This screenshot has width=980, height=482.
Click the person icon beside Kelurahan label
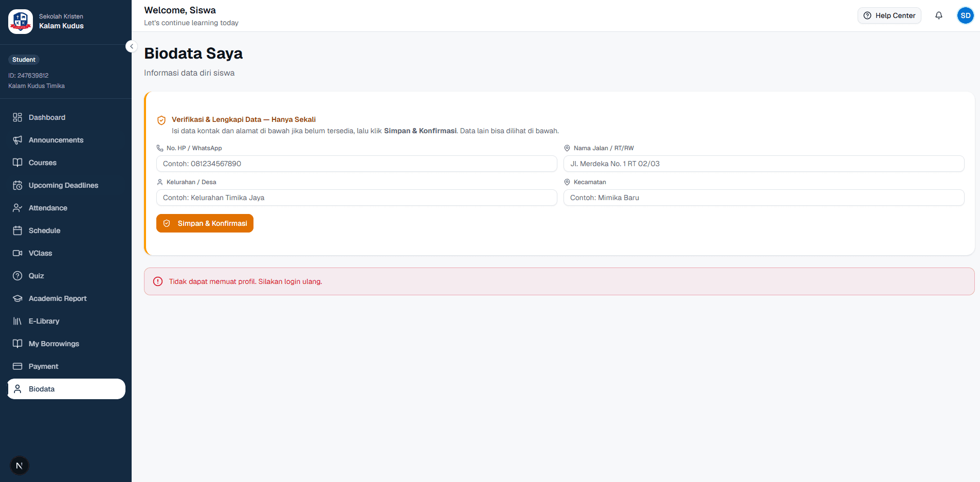click(x=160, y=182)
